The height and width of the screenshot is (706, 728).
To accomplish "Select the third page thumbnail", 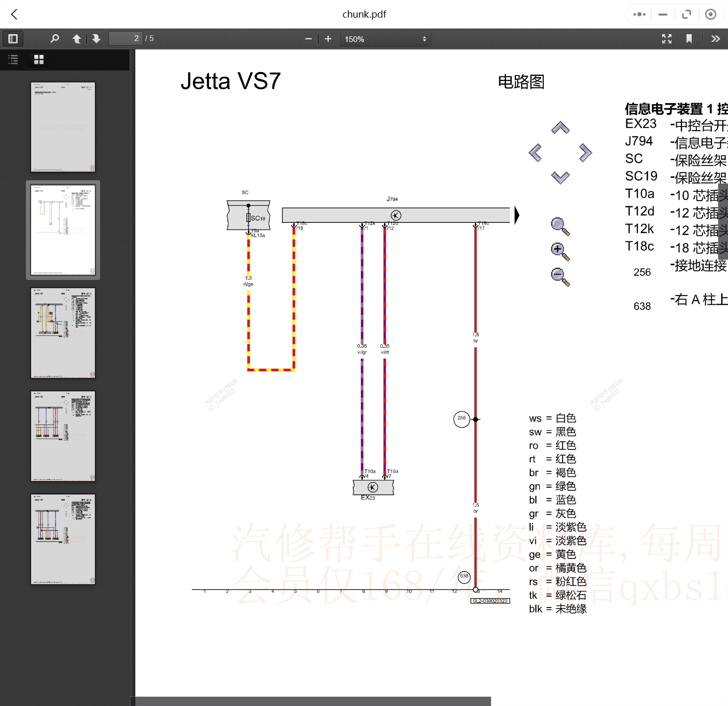I will 63,332.
